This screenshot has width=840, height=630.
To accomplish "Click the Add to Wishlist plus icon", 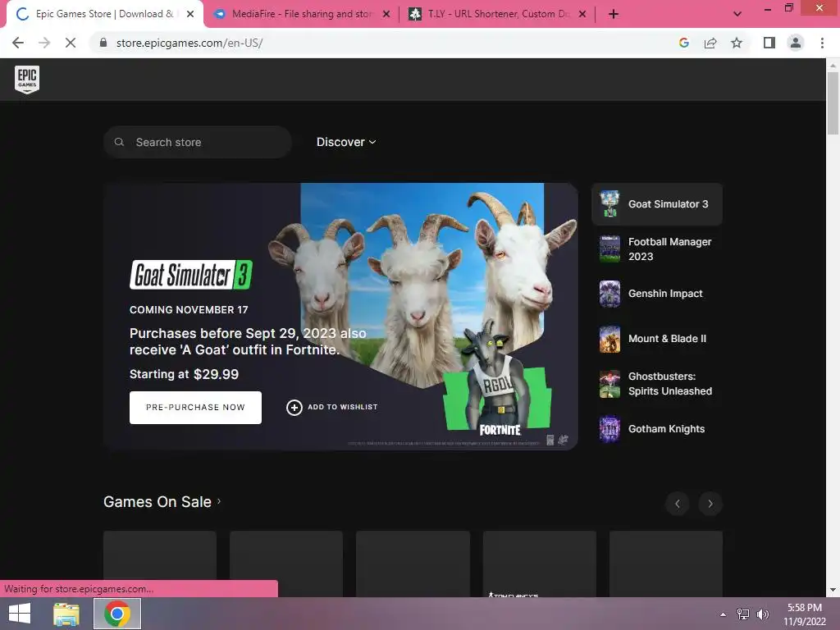I will (x=294, y=407).
